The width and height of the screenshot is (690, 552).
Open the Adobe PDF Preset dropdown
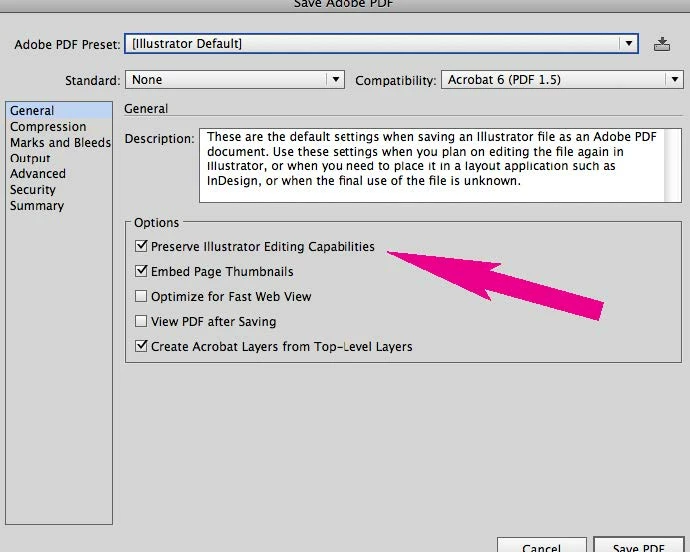(x=382, y=44)
